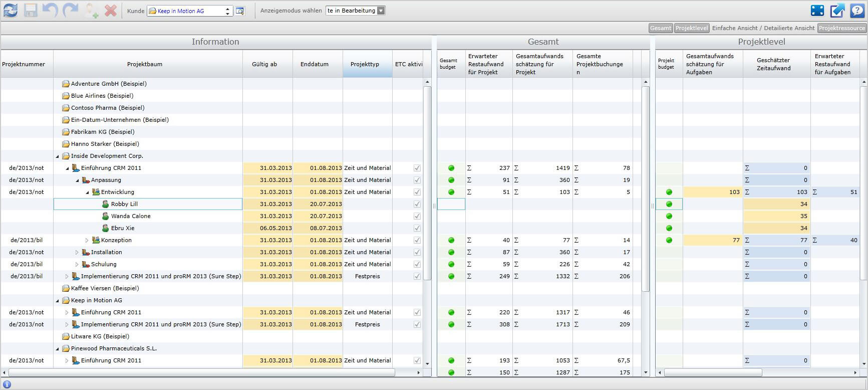Select the Fabrikam KG (Beispiel) row
868x390 pixels.
[212, 132]
